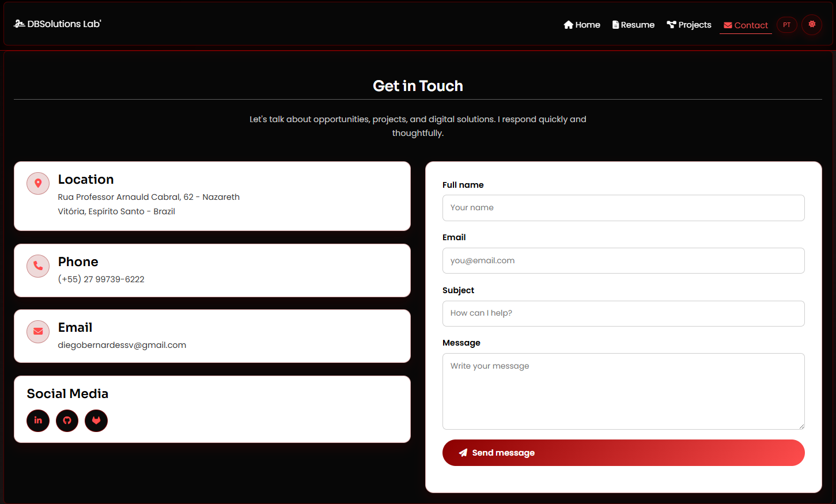Click the email diegobernardessv@gmail.com
This screenshot has height=504, width=836.
click(x=122, y=344)
